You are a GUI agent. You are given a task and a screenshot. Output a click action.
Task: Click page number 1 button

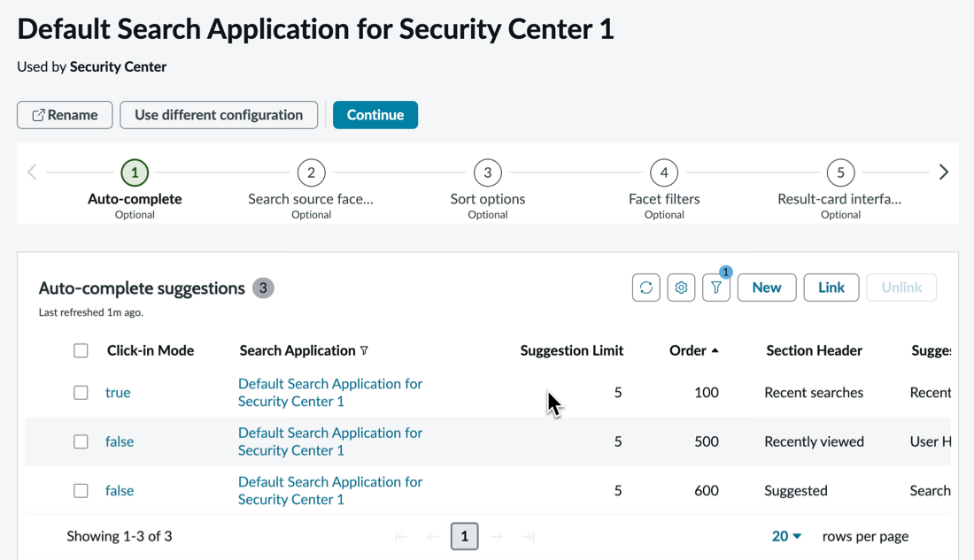pos(465,536)
